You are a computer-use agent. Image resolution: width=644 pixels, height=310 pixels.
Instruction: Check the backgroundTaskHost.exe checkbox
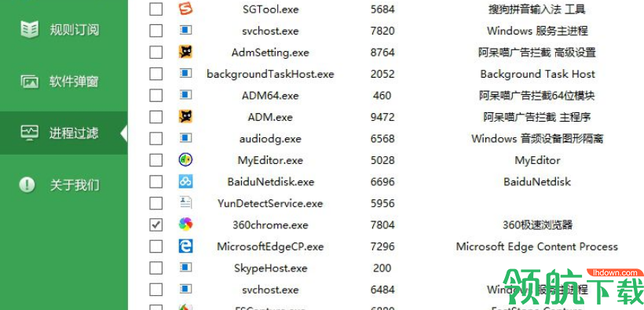156,74
